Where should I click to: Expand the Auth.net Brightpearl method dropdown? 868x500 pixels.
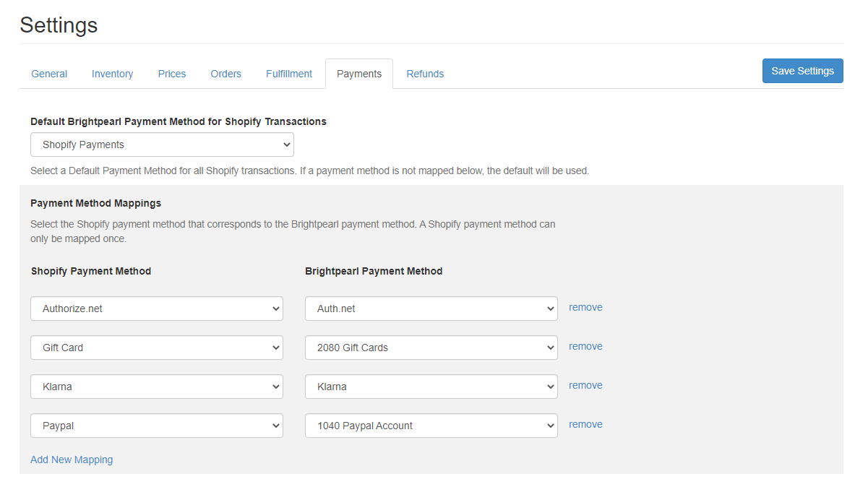click(431, 309)
